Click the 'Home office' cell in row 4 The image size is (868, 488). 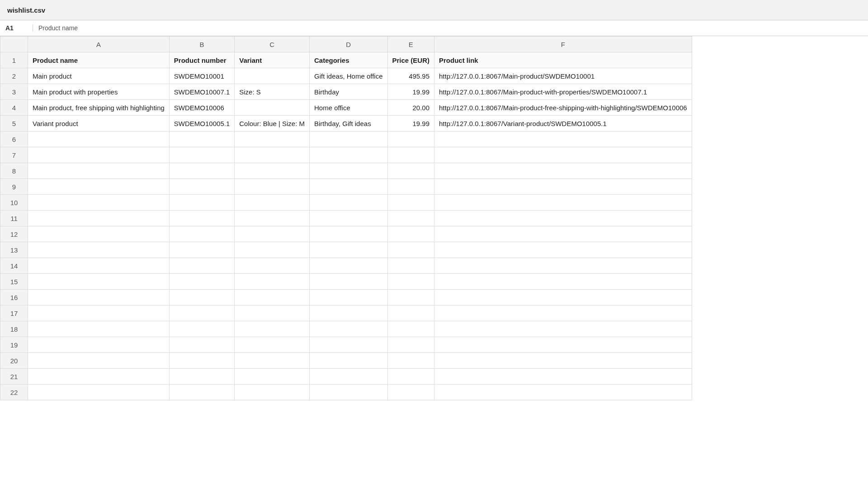(x=348, y=108)
